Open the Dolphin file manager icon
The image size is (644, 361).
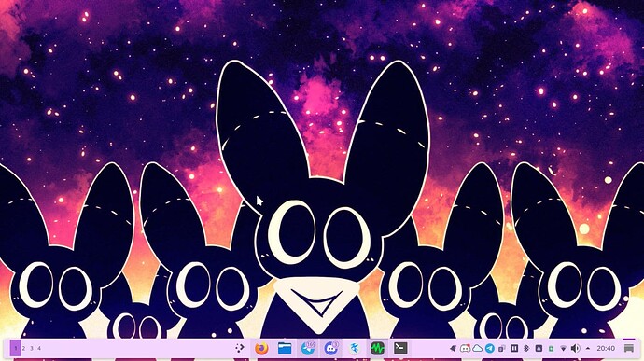point(285,348)
